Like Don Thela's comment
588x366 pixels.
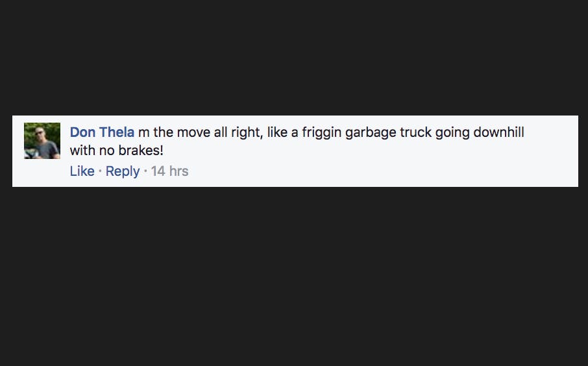pyautogui.click(x=82, y=171)
